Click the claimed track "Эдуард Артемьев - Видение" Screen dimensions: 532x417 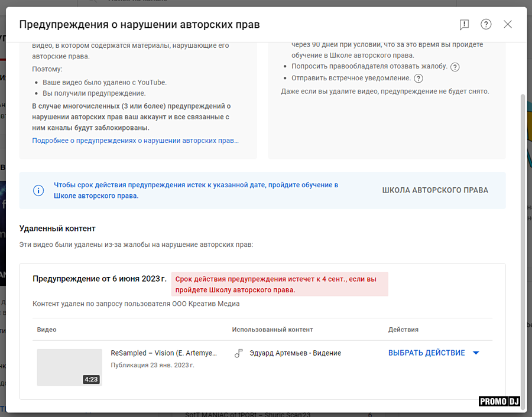[x=295, y=353]
